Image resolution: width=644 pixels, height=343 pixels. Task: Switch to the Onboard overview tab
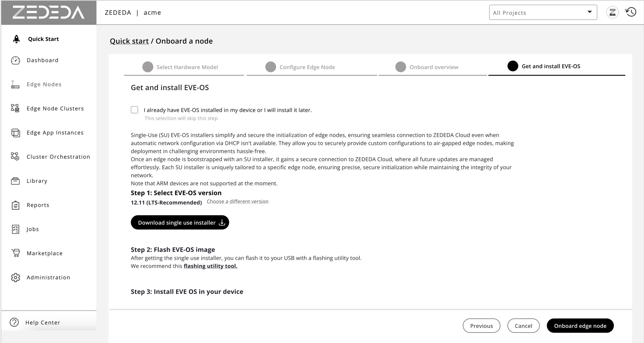coord(434,67)
